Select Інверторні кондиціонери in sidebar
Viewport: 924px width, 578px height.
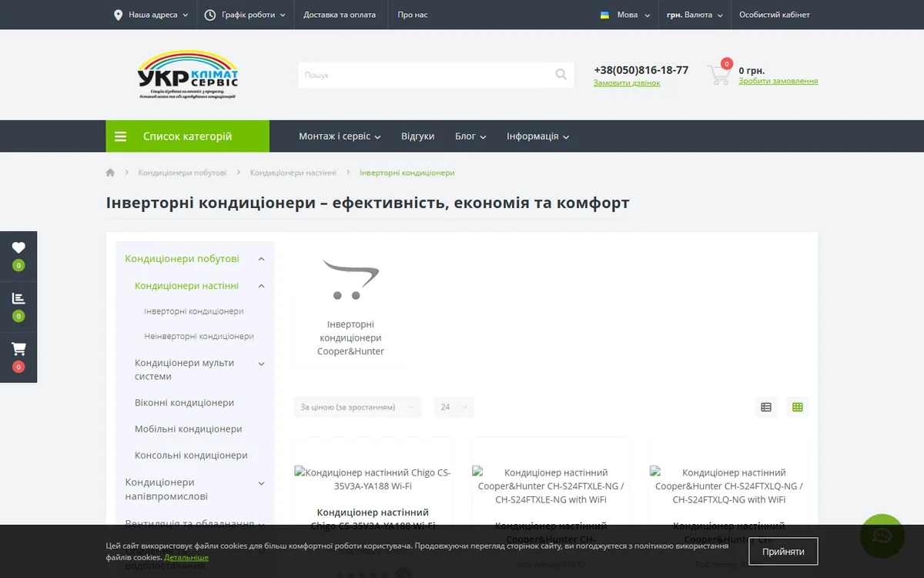click(x=194, y=311)
